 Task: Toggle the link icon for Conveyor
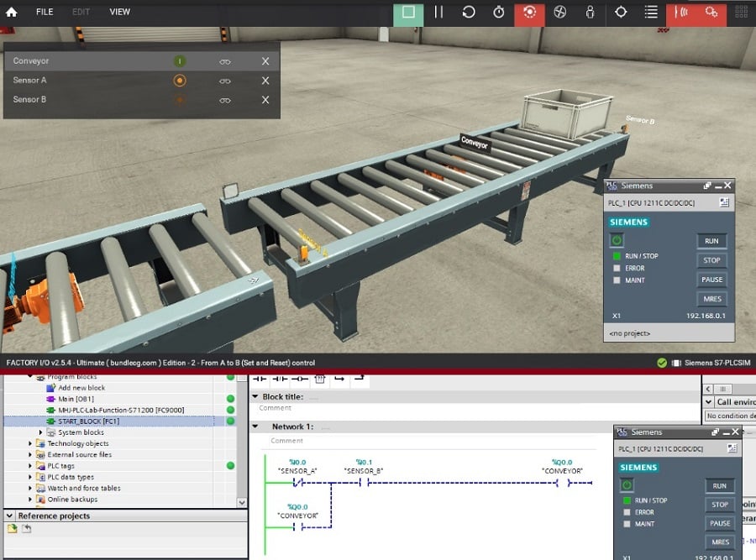tap(224, 61)
